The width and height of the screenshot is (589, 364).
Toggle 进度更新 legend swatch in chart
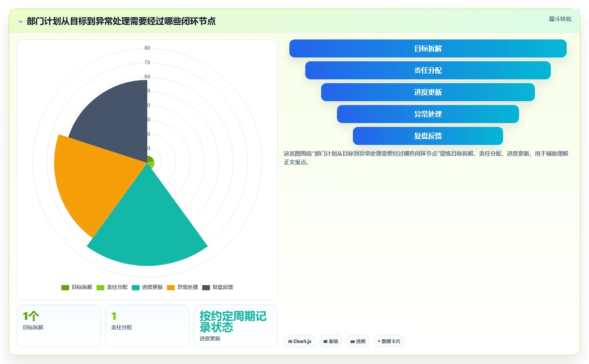click(x=136, y=287)
